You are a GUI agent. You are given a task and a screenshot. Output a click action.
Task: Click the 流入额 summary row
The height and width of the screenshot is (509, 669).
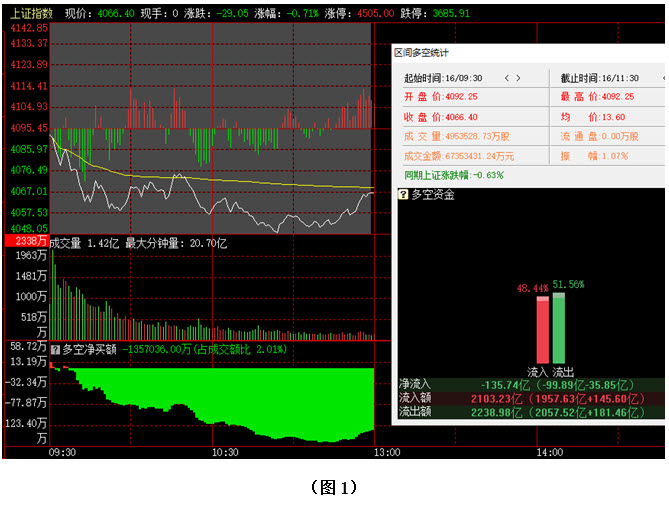(530, 397)
